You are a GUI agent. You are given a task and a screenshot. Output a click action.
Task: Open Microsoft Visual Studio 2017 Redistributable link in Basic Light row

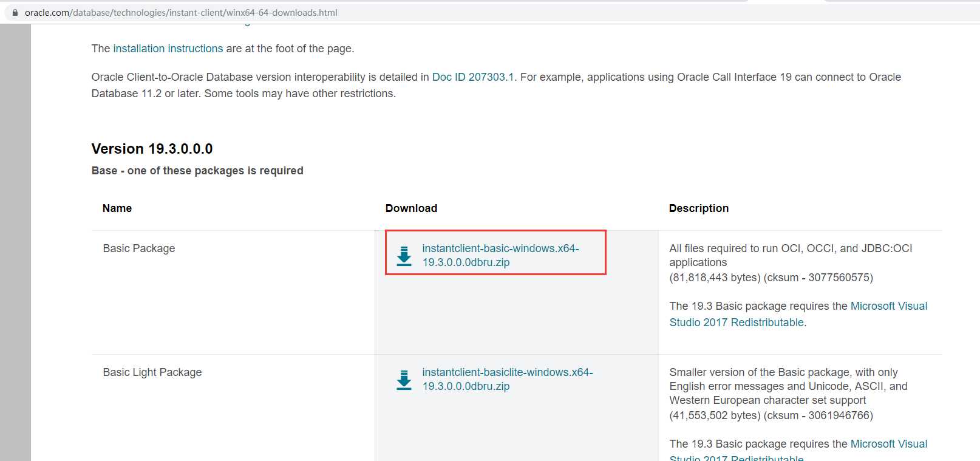[798, 451]
